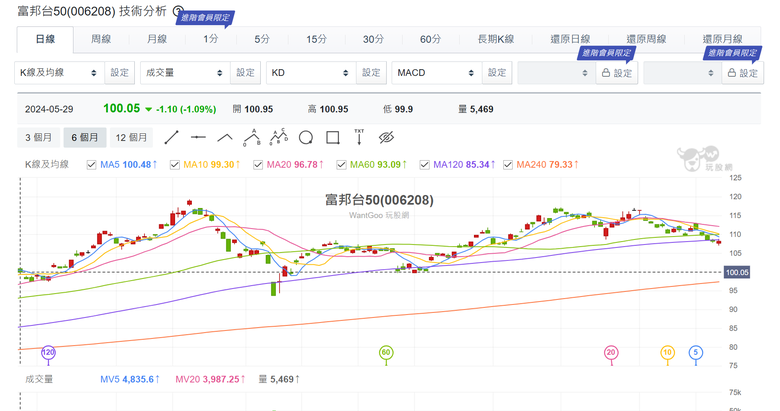Open the first locked empty indicator dropdown
The height and width of the screenshot is (411, 780).
556,73
